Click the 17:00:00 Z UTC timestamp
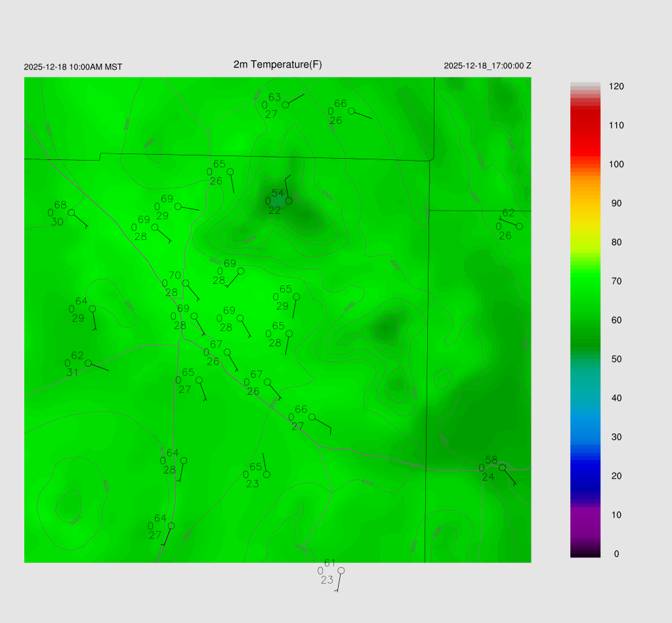672x623 pixels. 488,66
